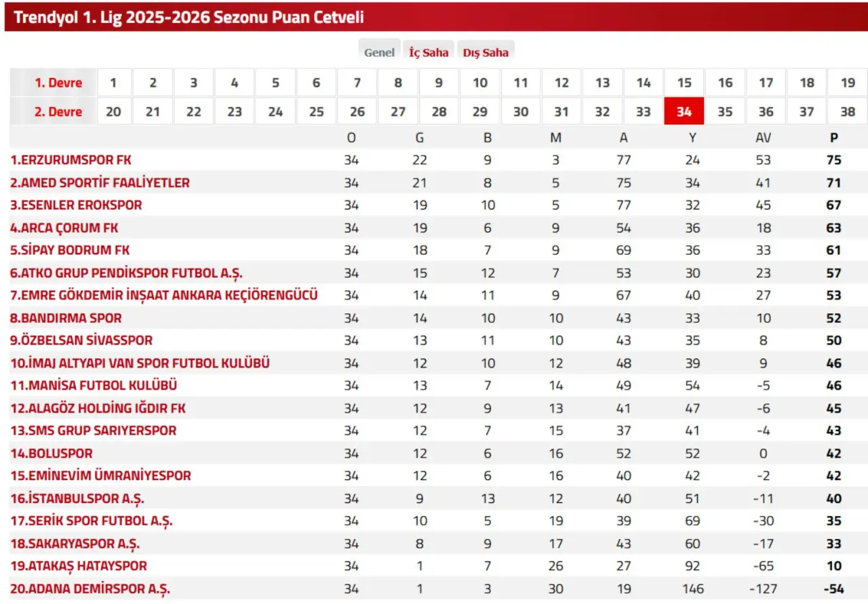Click the Esenler Erokspor team name

pyautogui.click(x=76, y=205)
